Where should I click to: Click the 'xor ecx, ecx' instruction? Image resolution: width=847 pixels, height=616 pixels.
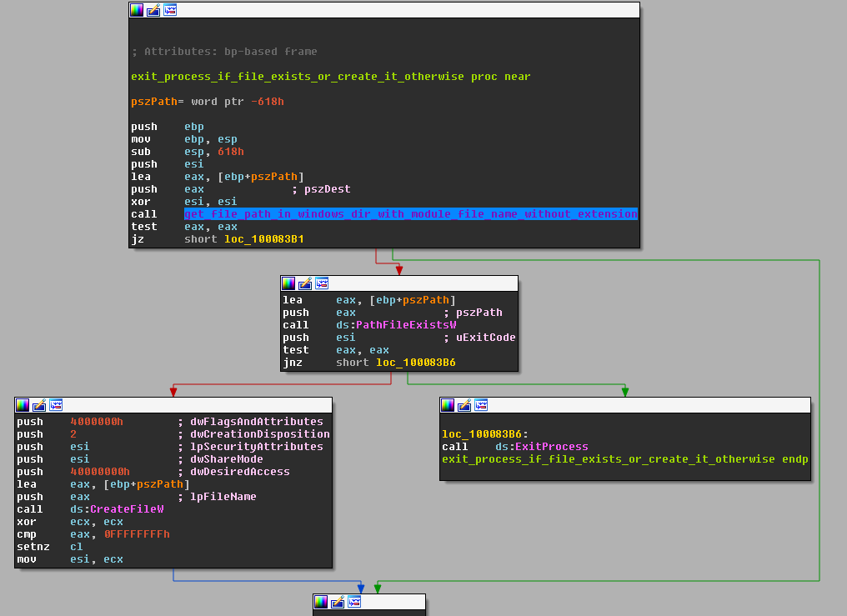pyautogui.click(x=70, y=522)
